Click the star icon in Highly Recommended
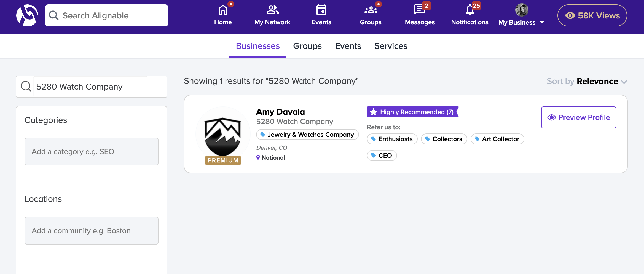The width and height of the screenshot is (644, 274). [374, 112]
